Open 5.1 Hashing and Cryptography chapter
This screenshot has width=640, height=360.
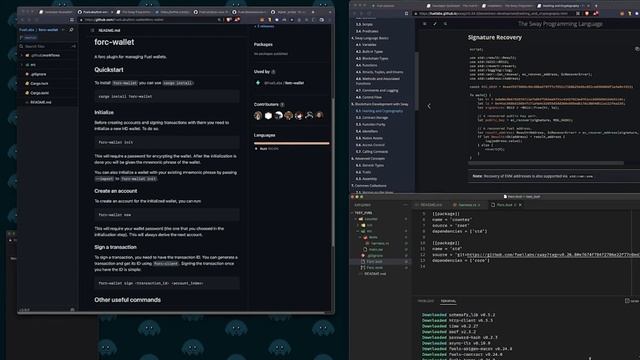(379, 111)
